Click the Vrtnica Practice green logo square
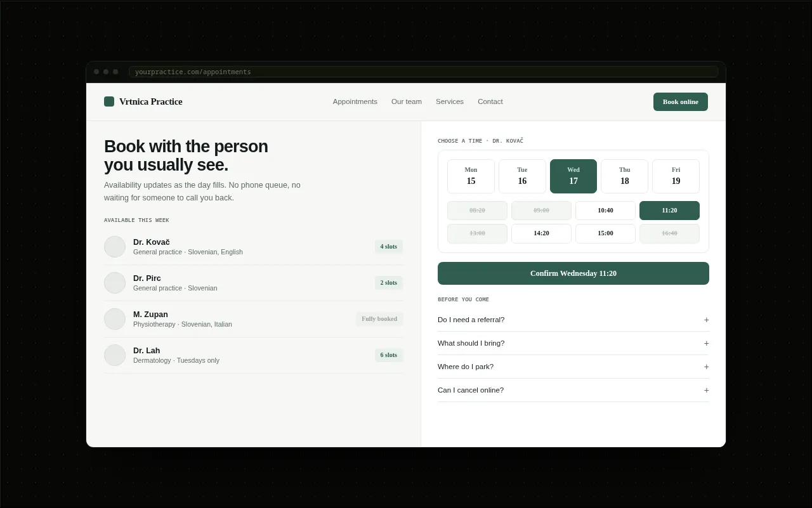812x508 pixels. pyautogui.click(x=109, y=101)
